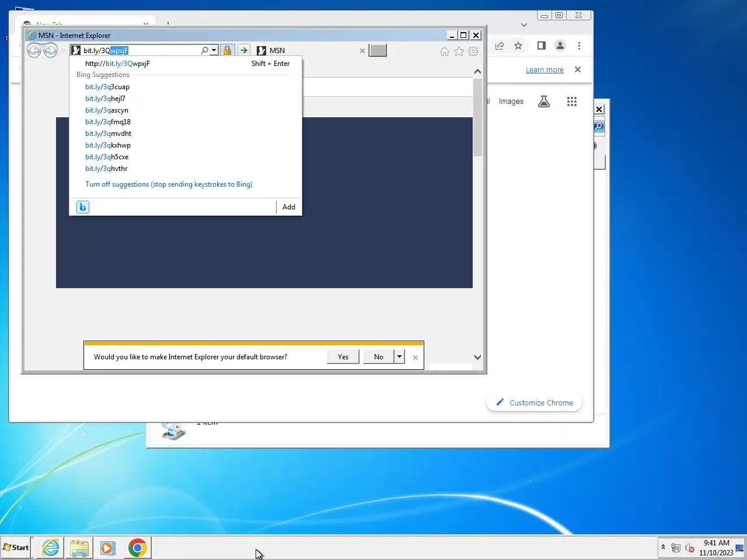The height and width of the screenshot is (560, 747).
Task: Open Google Search Labs flask icon
Action: [x=544, y=101]
